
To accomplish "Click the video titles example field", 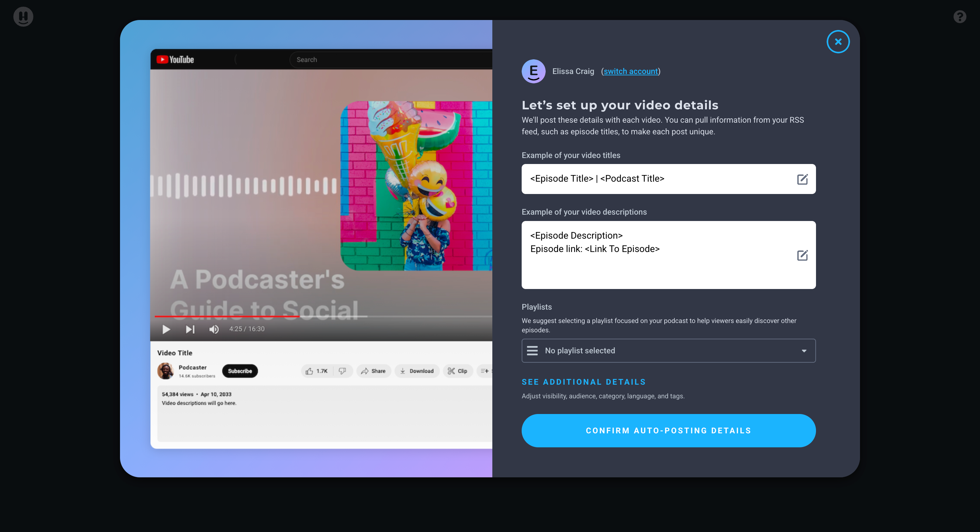I will tap(668, 179).
